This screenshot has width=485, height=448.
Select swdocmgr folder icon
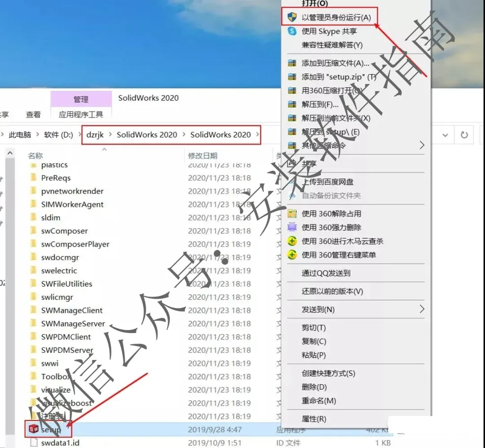pos(33,257)
